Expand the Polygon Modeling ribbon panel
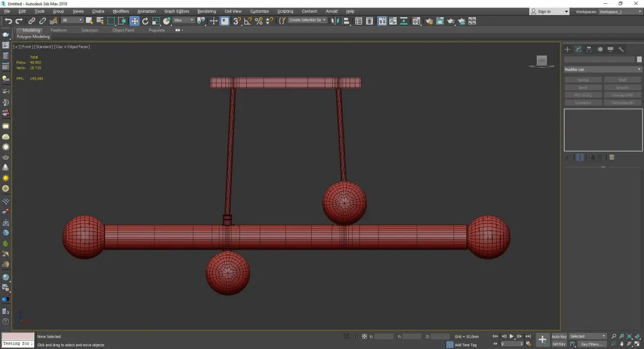Screen dimensions: 644x349 [33, 37]
